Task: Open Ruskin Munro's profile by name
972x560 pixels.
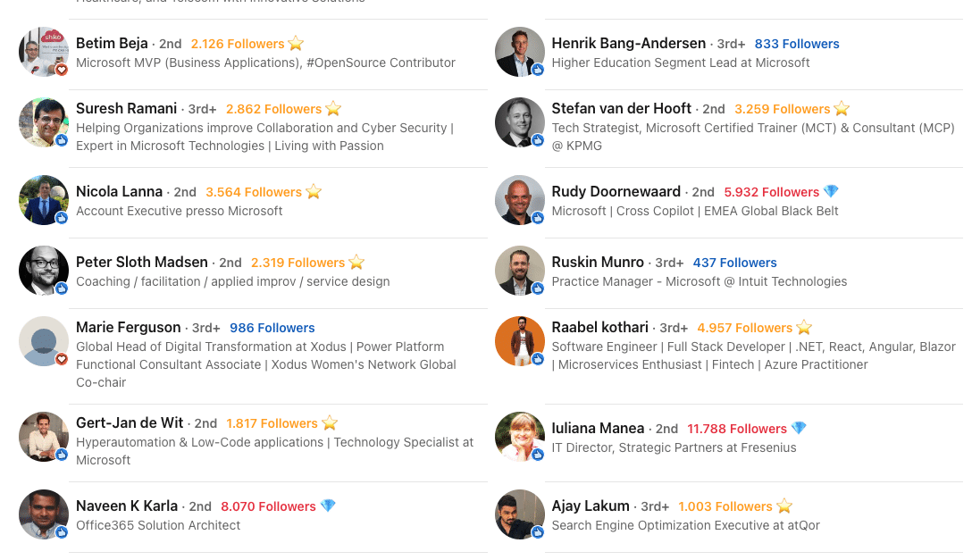Action: 598,262
